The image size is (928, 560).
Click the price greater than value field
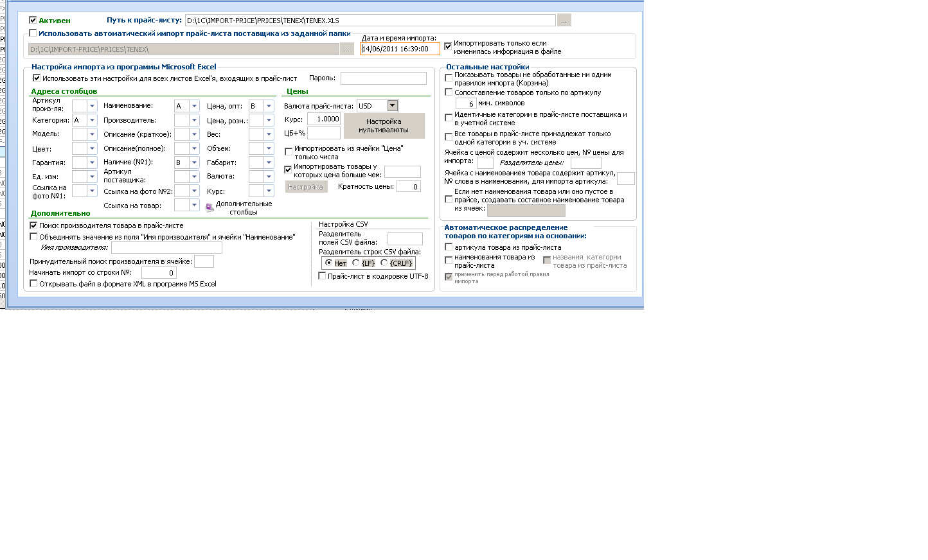(402, 171)
